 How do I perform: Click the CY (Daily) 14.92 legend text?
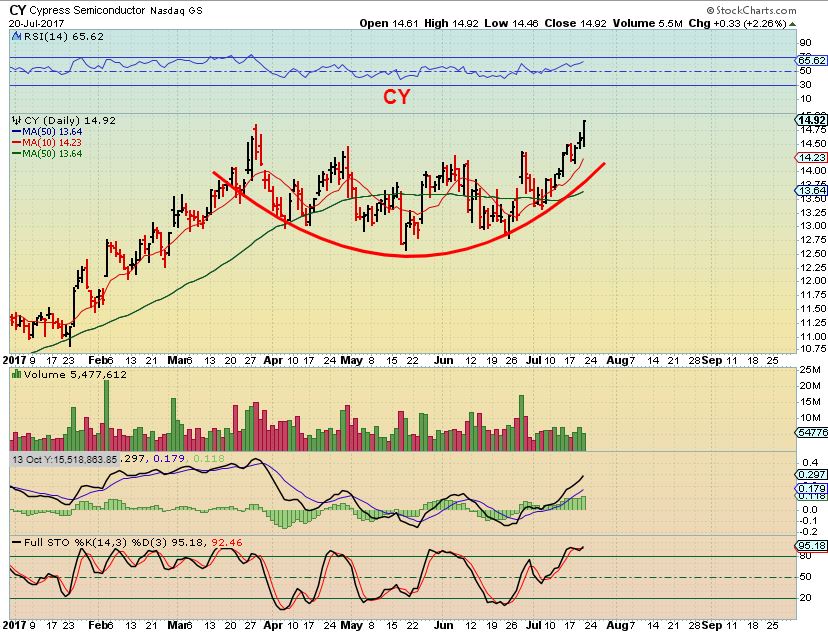click(x=70, y=120)
